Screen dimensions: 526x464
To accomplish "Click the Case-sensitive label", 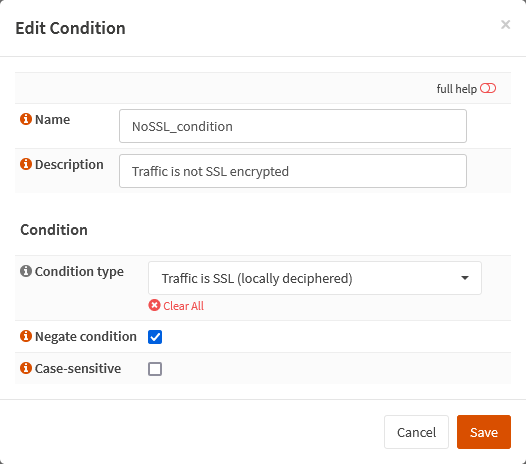I will tap(78, 368).
